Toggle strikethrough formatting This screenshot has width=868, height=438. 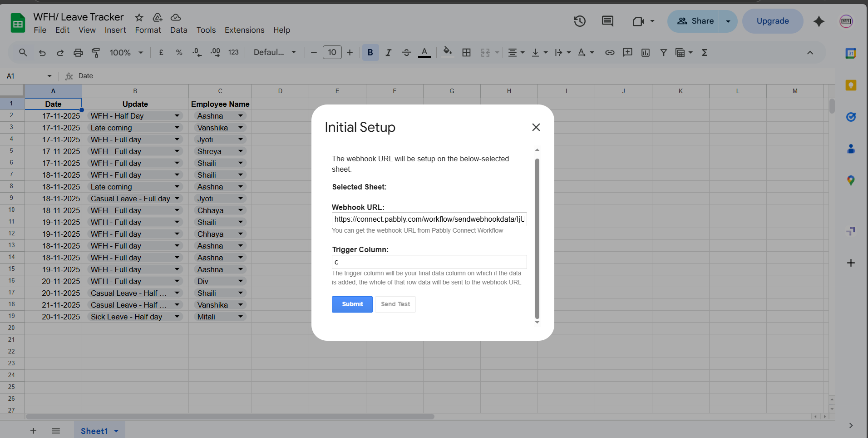(406, 53)
